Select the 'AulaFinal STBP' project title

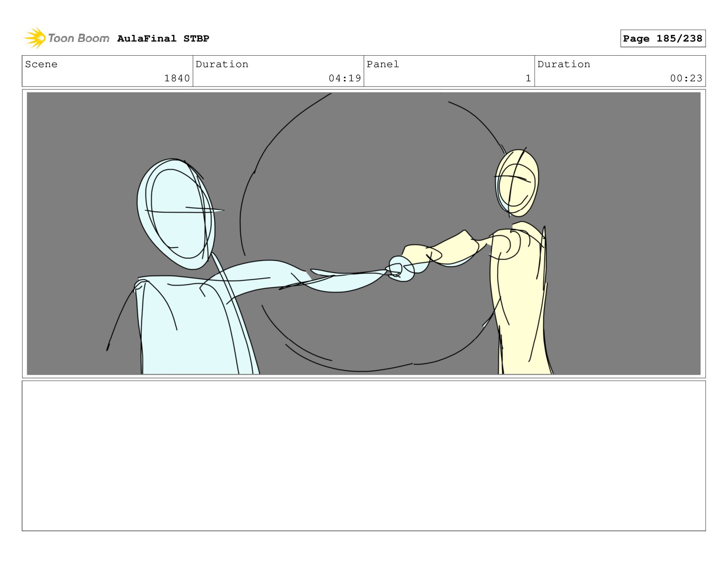tap(163, 38)
